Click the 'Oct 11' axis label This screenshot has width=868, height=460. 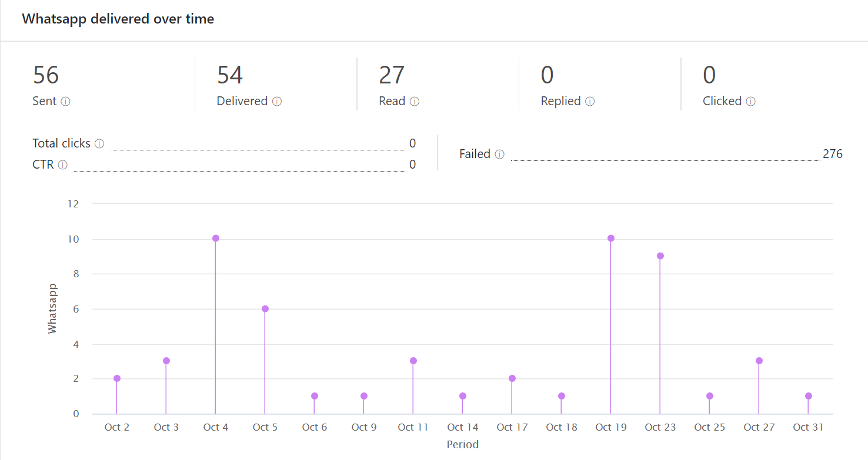pos(413,427)
